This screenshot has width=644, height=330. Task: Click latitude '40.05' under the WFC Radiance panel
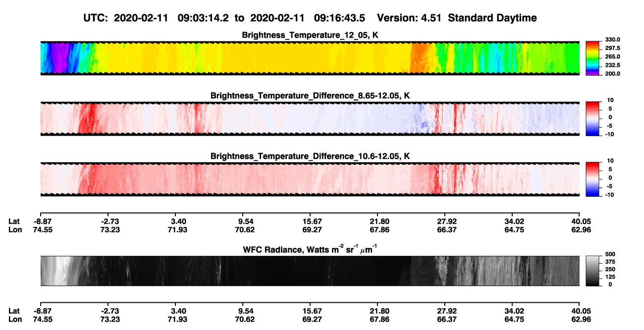click(580, 311)
